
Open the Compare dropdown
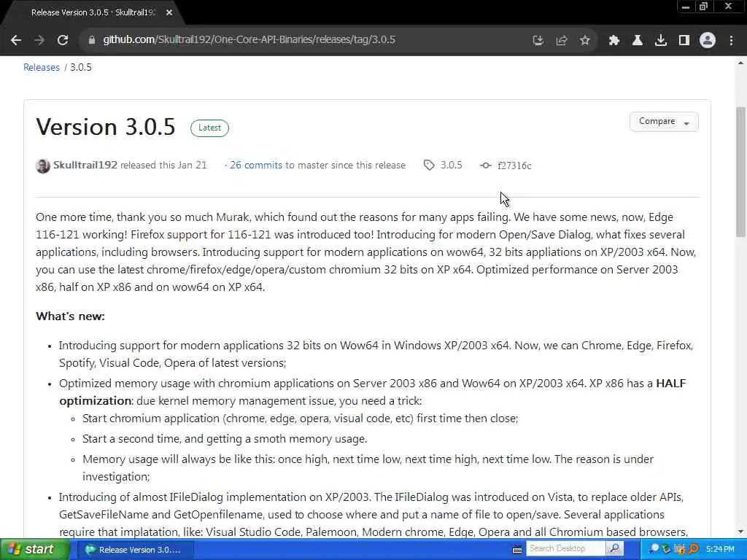tap(664, 122)
